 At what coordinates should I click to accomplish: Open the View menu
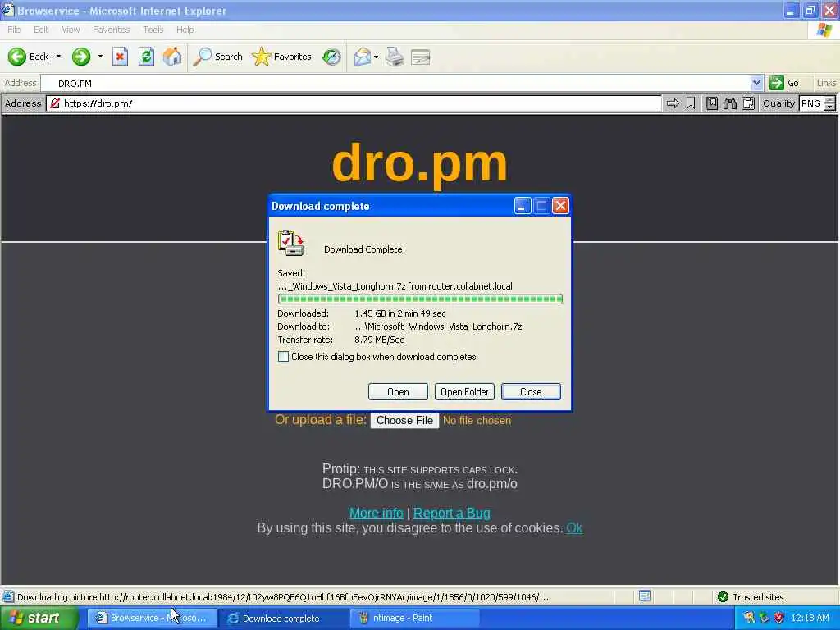point(71,30)
